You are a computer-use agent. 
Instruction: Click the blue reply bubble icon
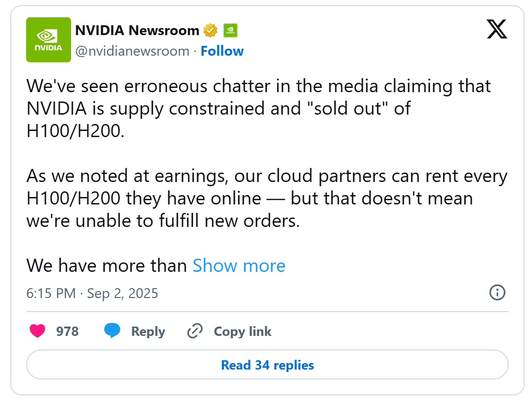(x=112, y=331)
